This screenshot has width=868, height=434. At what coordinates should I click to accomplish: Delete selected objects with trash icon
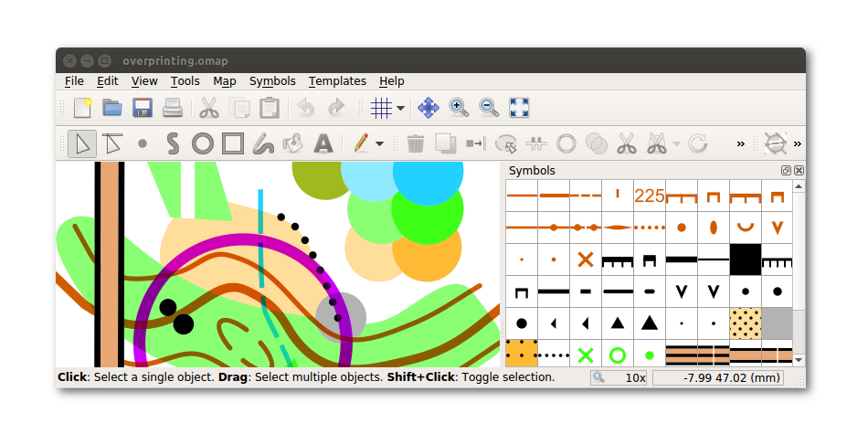pyautogui.click(x=415, y=144)
